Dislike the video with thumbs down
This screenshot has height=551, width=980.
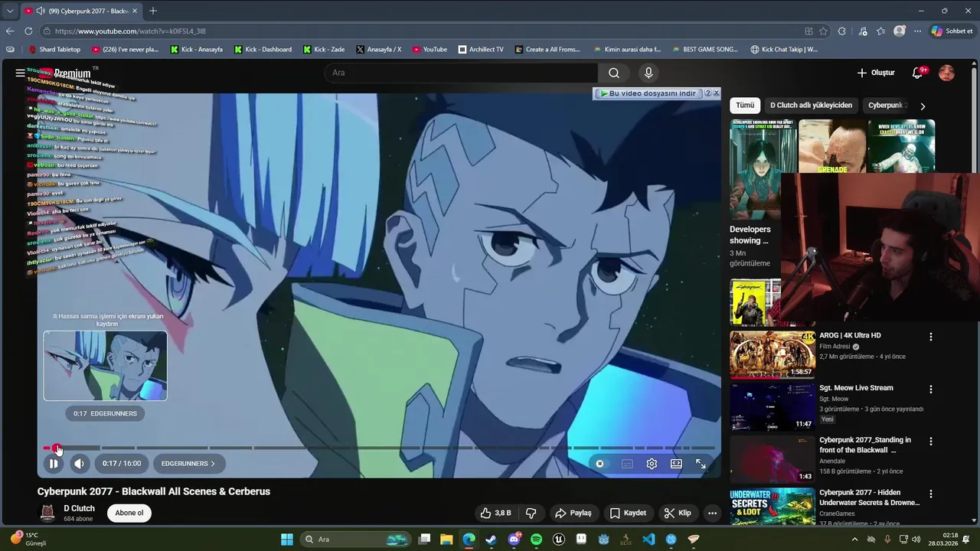531,514
